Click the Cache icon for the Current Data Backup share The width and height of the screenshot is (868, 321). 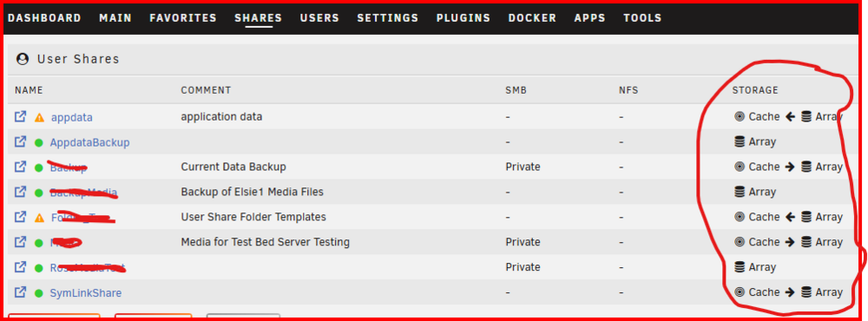(739, 167)
